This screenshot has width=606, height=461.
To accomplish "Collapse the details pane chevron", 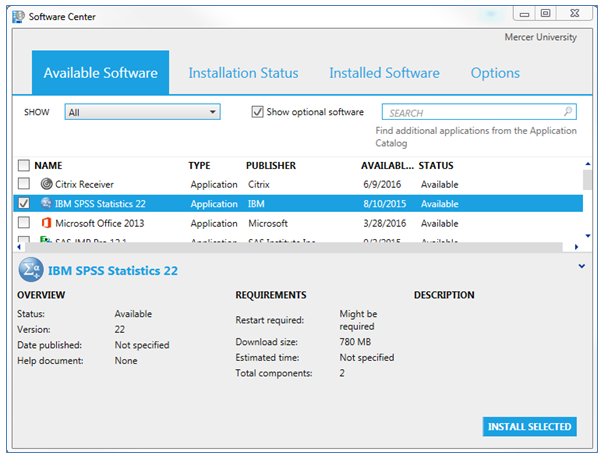I will (581, 266).
